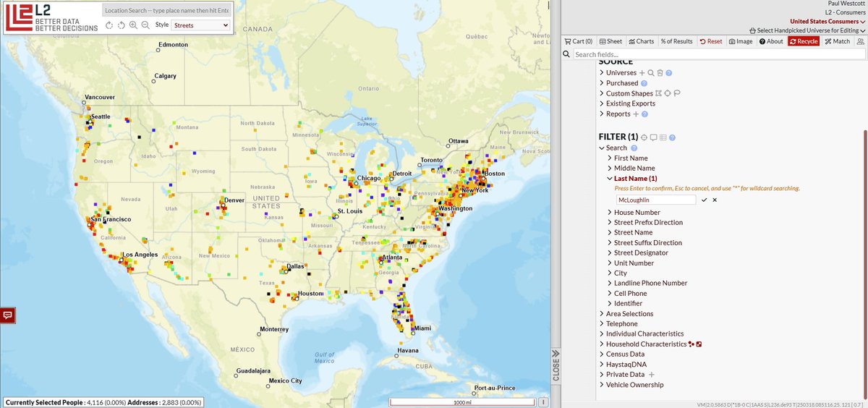Rotate the map clockwise
The image size is (868, 408).
(x=109, y=25)
